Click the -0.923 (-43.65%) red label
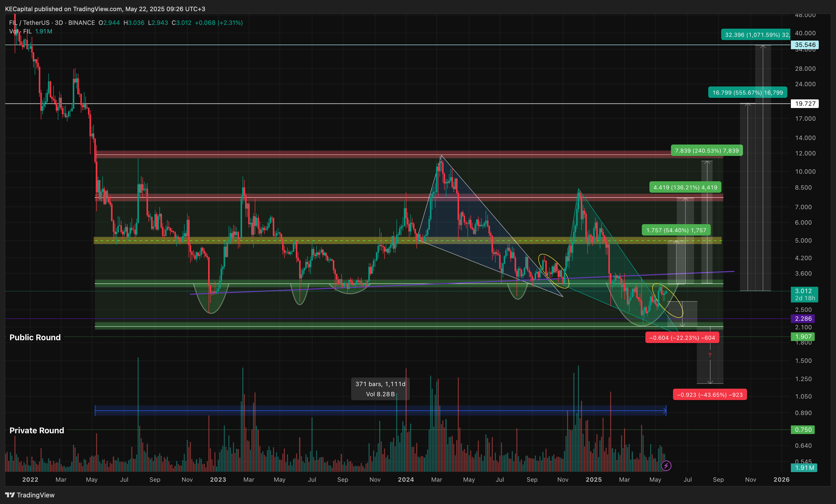This screenshot has width=836, height=504. tap(710, 395)
